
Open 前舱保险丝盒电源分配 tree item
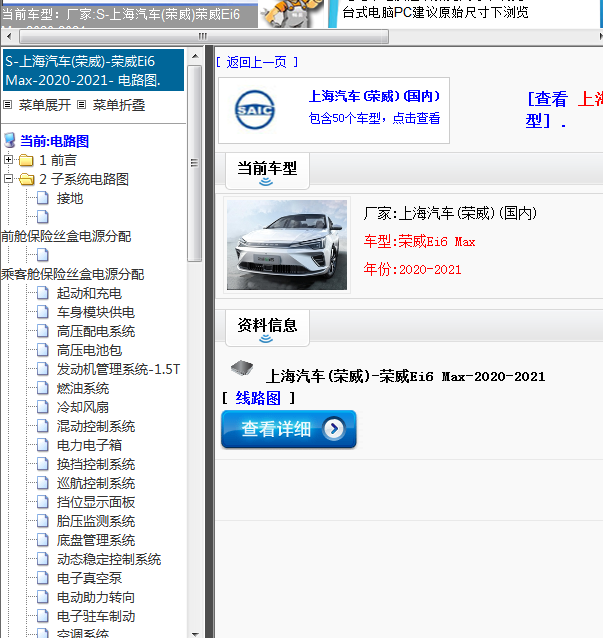point(66,236)
